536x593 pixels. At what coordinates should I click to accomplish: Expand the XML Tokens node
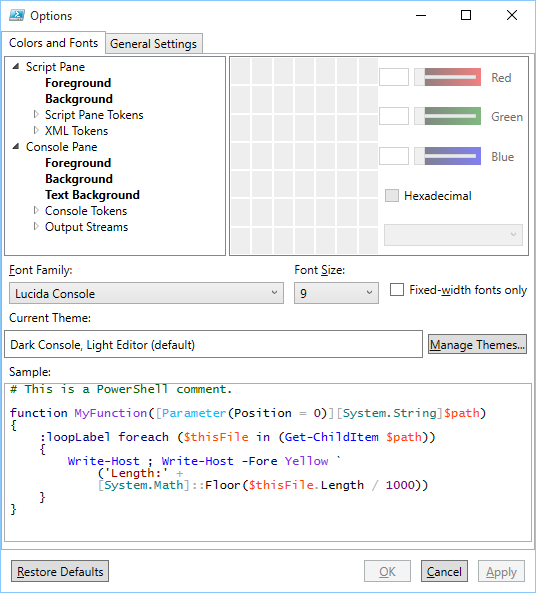click(x=36, y=130)
